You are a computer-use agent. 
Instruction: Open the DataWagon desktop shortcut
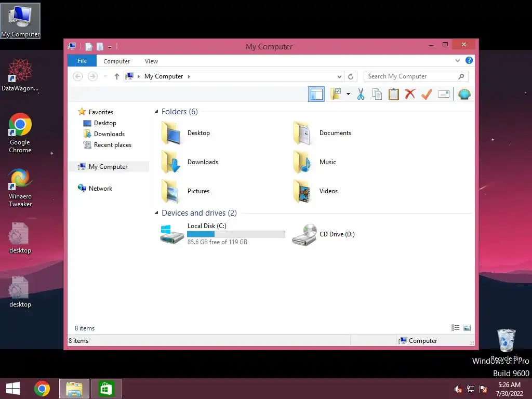[x=20, y=75]
